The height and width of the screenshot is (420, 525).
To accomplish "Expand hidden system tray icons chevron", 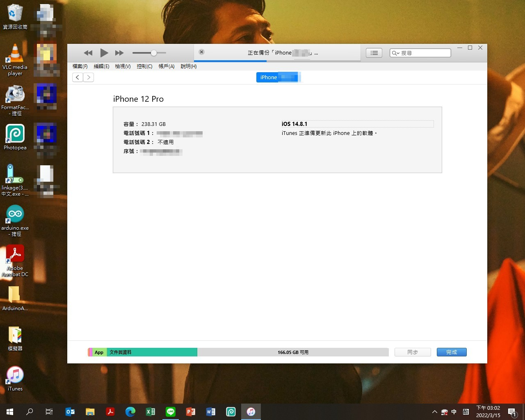I will pyautogui.click(x=435, y=412).
